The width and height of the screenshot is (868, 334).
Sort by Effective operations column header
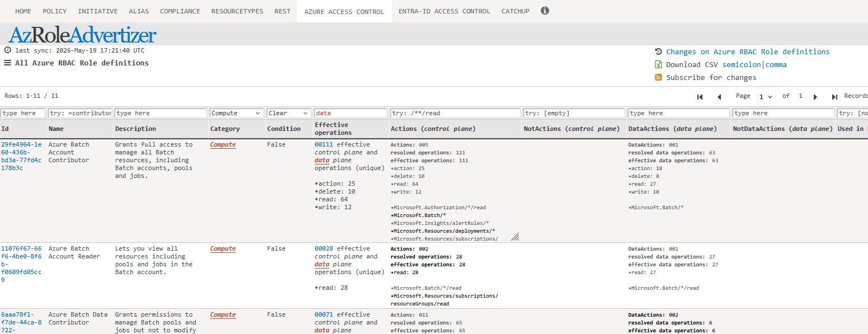point(333,129)
